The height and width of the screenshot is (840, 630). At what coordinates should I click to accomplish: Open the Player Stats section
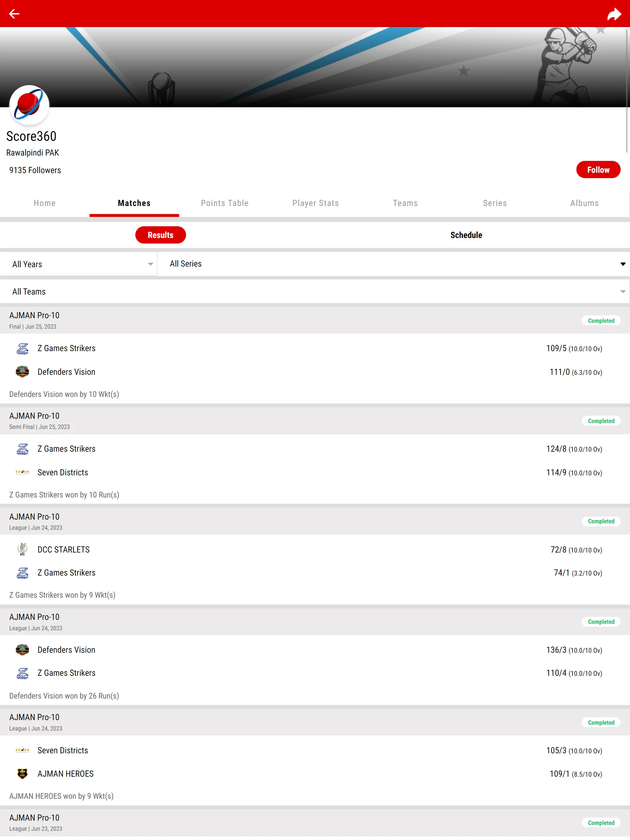tap(315, 203)
